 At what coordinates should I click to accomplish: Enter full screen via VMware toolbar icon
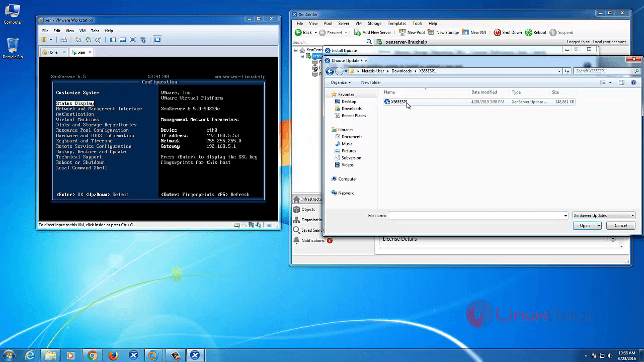133,40
